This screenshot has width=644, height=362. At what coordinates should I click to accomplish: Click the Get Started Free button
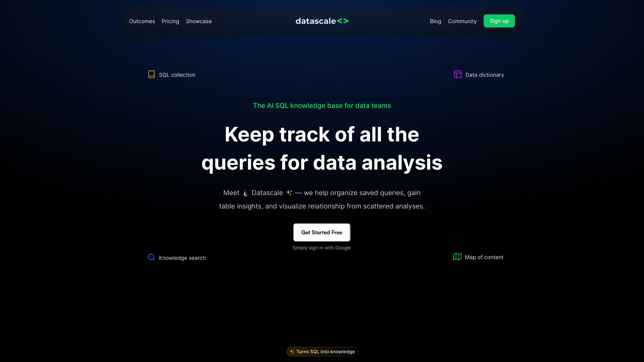pos(322,232)
